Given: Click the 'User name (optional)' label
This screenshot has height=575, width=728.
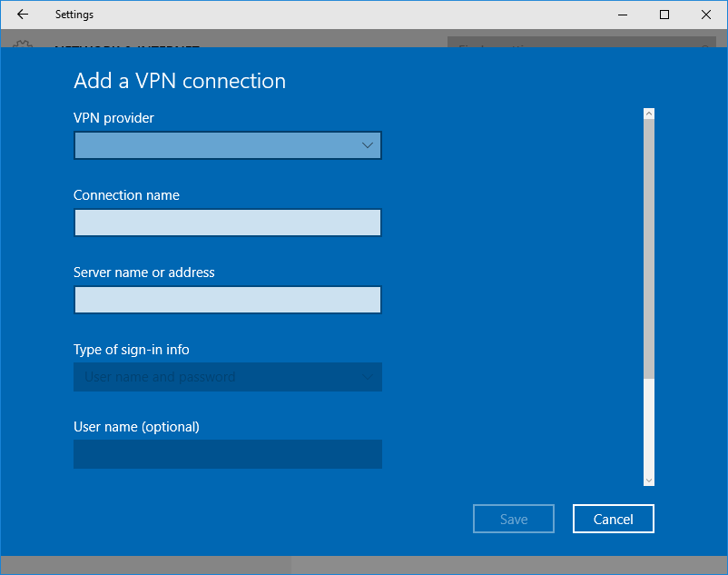Looking at the screenshot, I should pos(136,426).
